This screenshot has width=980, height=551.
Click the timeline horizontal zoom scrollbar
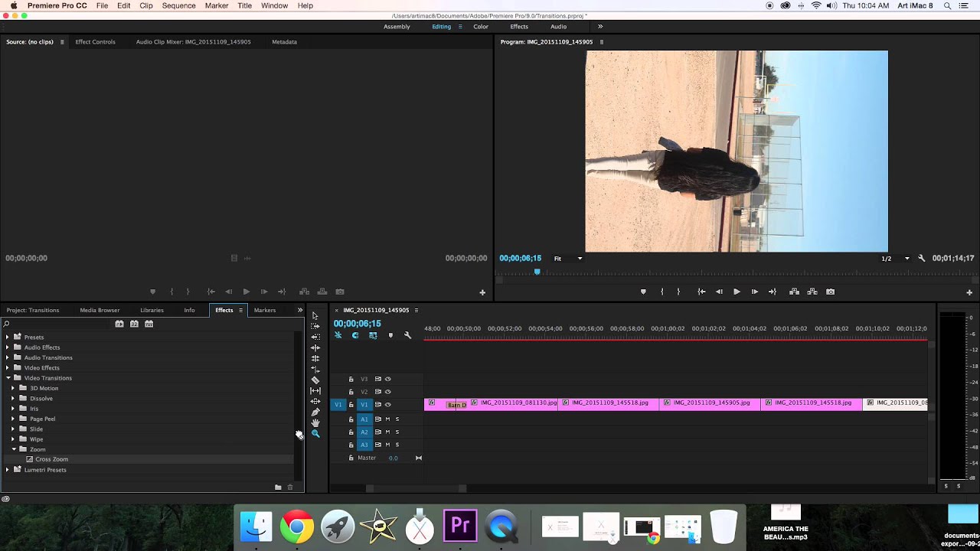[x=416, y=488]
